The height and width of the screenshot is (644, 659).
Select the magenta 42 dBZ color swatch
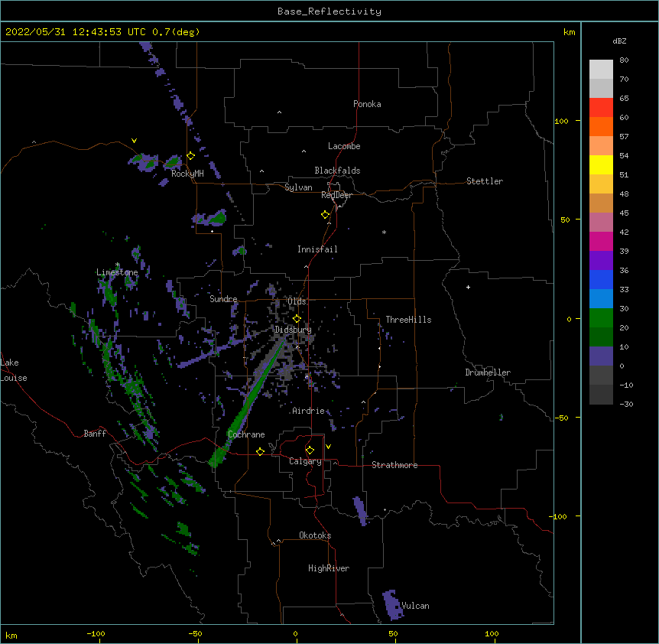[601, 241]
